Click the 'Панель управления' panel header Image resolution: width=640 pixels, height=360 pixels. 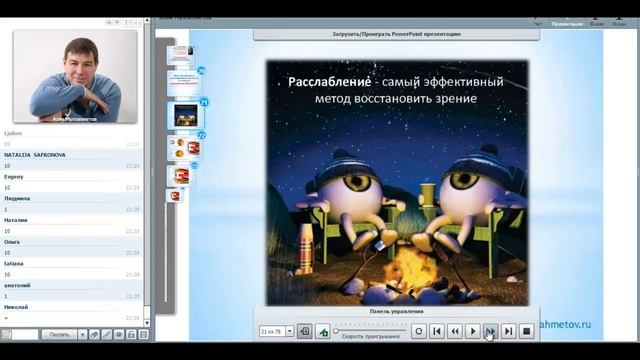coord(396,311)
